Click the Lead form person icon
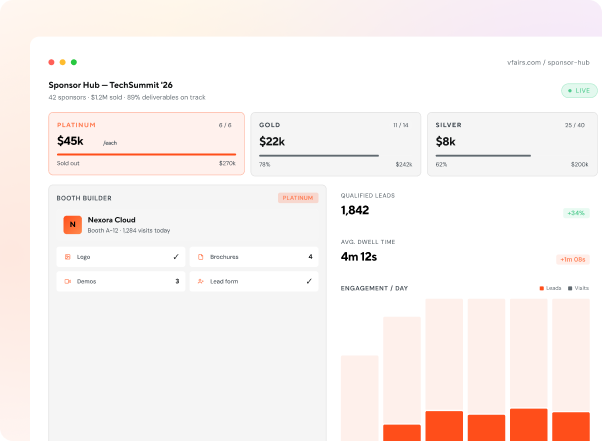The height and width of the screenshot is (441, 602). point(200,281)
